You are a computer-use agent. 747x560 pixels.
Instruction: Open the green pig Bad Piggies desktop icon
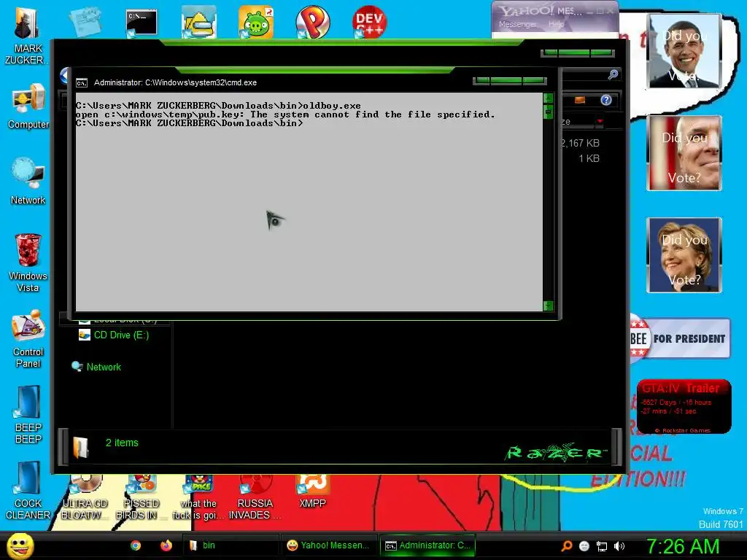(x=256, y=23)
